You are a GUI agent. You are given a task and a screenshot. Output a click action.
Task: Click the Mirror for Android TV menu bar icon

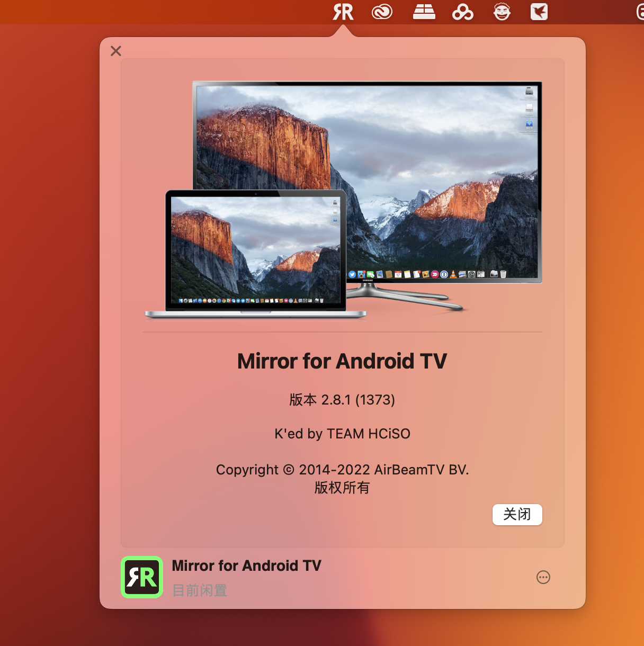click(x=343, y=12)
